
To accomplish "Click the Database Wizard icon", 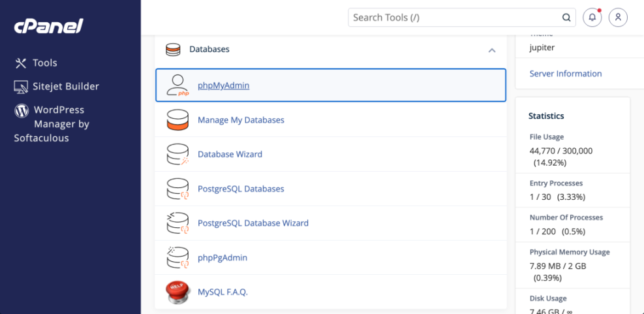I will click(178, 155).
